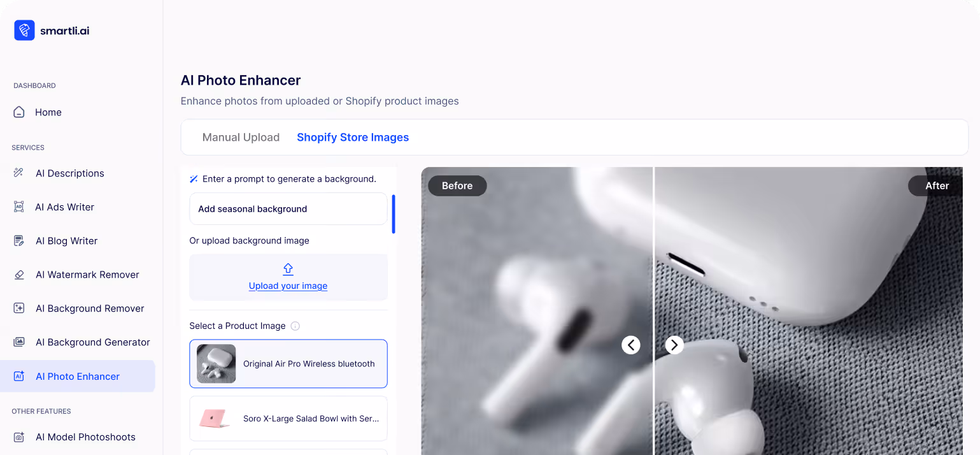
Task: Select the Soro X-Large Salad Bowl product
Action: coord(288,419)
